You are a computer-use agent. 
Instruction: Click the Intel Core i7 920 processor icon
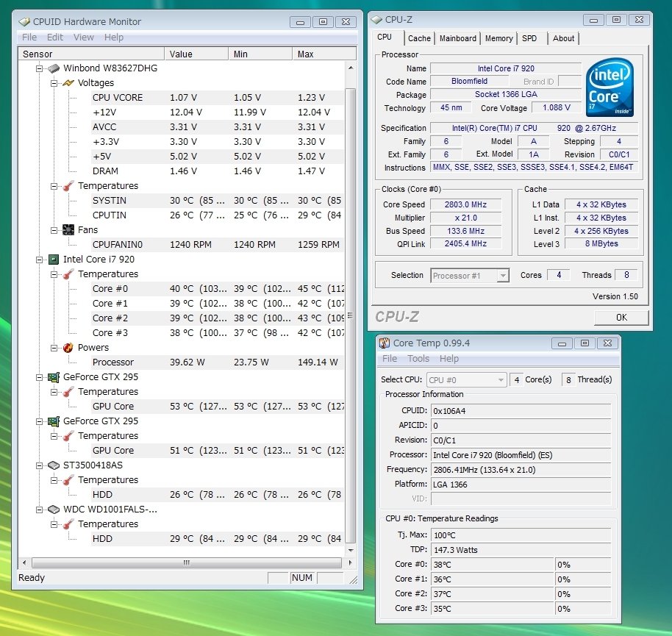(53, 260)
